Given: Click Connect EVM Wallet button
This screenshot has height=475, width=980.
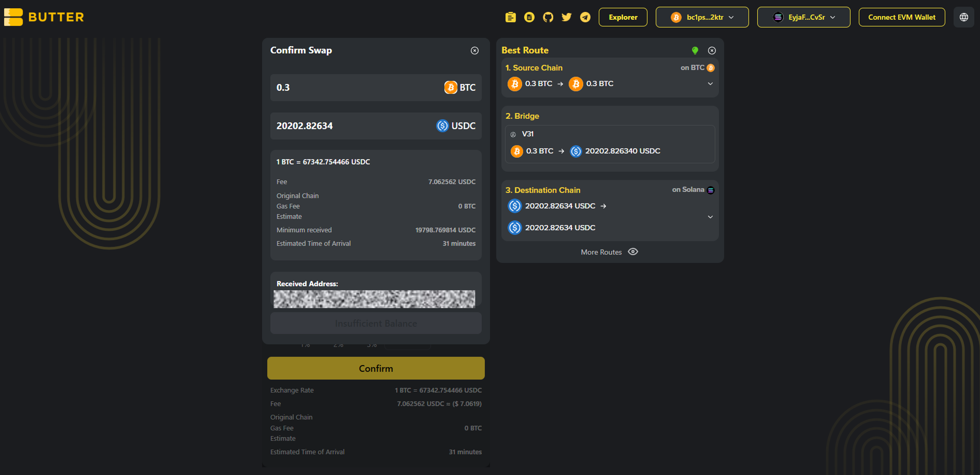Looking at the screenshot, I should click(x=902, y=17).
